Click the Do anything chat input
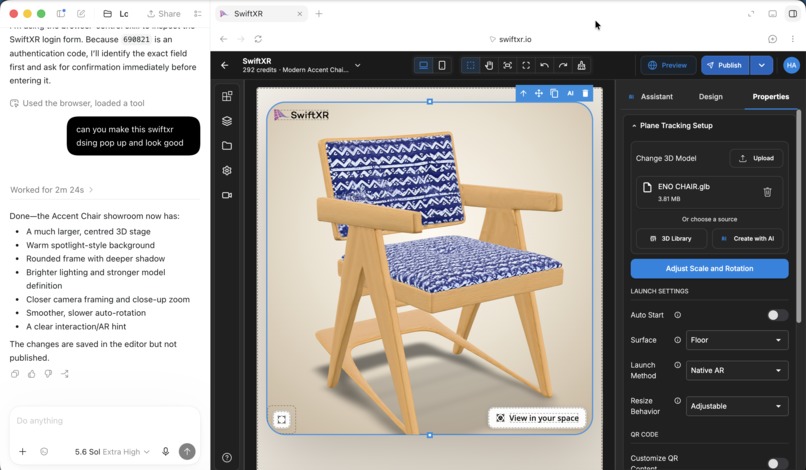This screenshot has width=806, height=470. pyautogui.click(x=104, y=421)
